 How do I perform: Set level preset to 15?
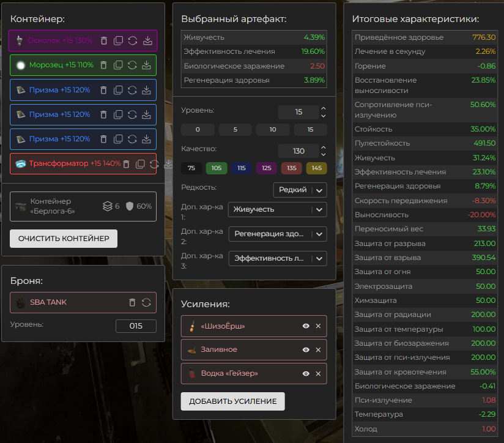pos(311,130)
